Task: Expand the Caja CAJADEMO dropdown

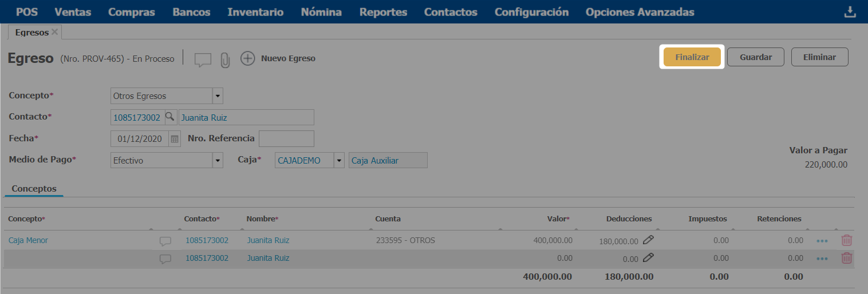Action: [x=339, y=161]
